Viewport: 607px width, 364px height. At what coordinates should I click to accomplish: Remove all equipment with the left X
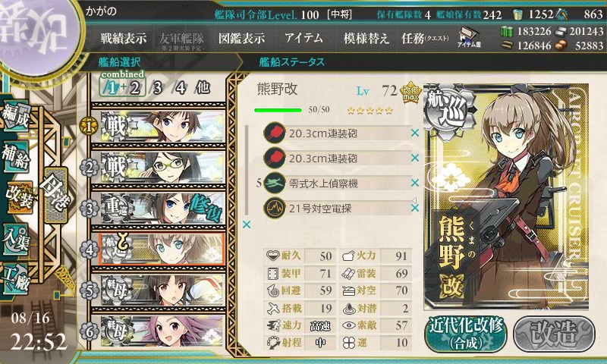click(x=246, y=224)
